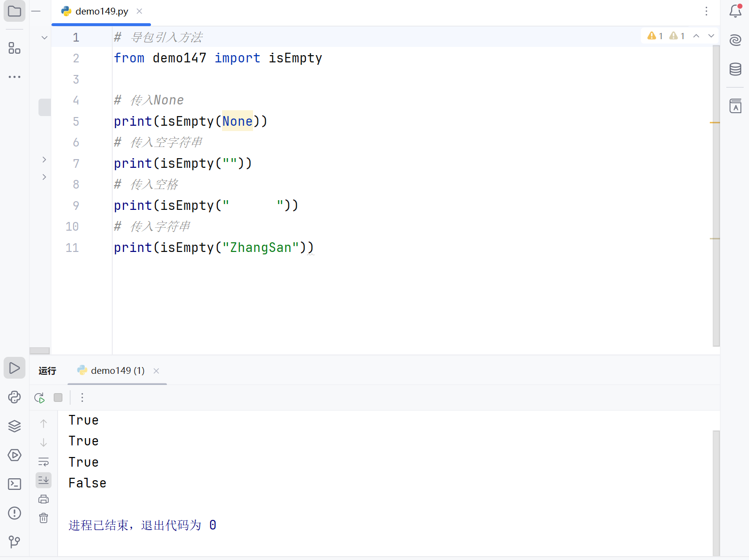Click the console vertical scrollbar
Image resolution: width=749 pixels, height=560 pixels.
point(716,493)
